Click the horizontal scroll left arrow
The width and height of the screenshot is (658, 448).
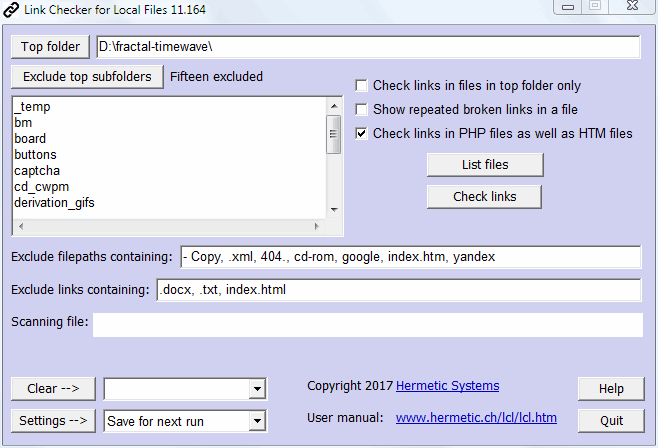[21, 227]
